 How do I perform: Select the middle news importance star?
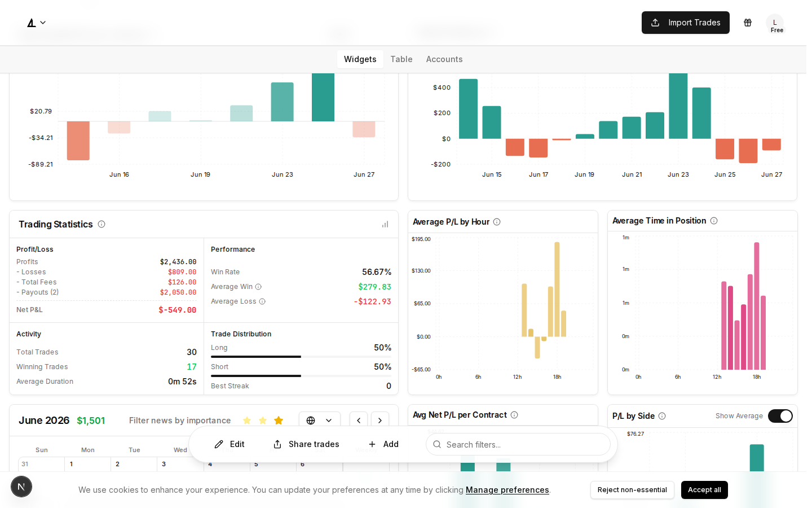(x=263, y=421)
